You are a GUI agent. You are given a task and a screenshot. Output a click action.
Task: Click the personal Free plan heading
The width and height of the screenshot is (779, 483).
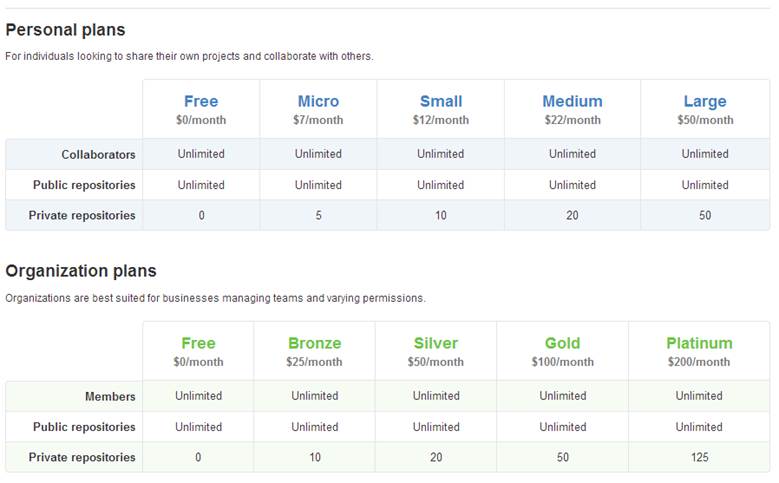point(201,101)
